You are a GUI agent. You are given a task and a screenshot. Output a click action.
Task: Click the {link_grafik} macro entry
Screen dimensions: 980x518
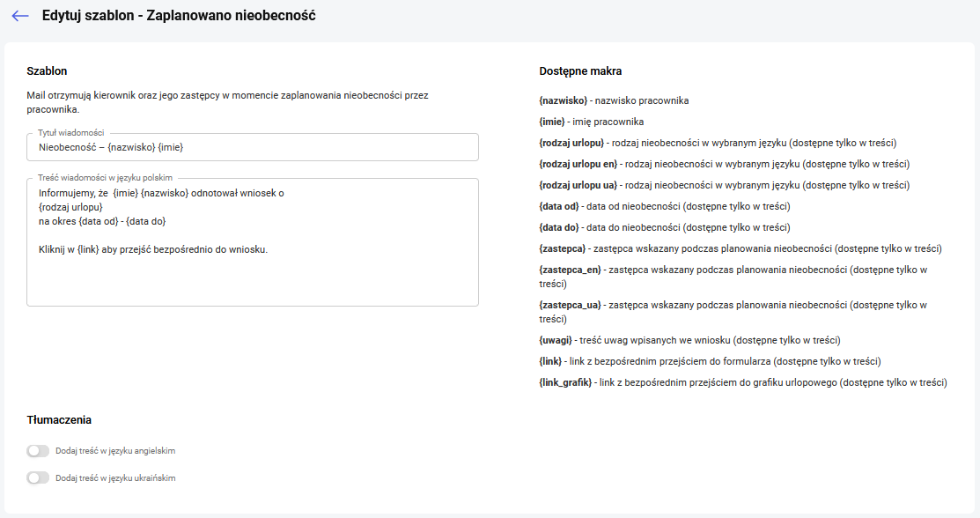pyautogui.click(x=565, y=383)
